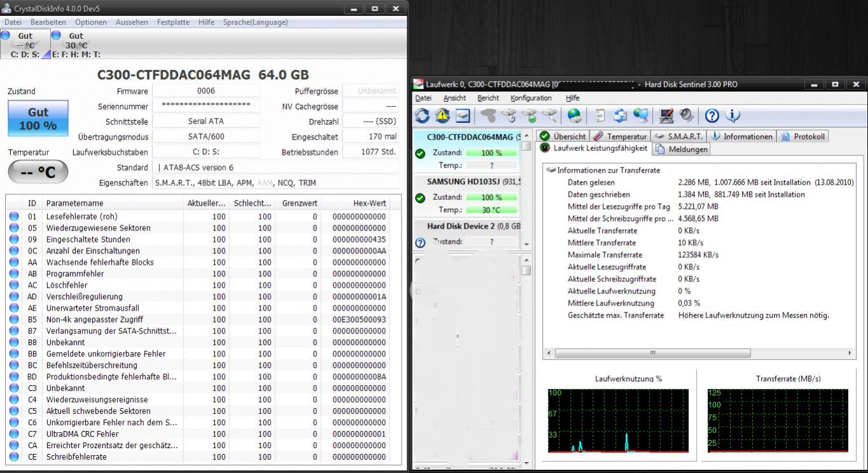Click the globe toolbar icon in Hard Disk Sentinel
Viewport: 868px width, 473px height.
tap(575, 116)
